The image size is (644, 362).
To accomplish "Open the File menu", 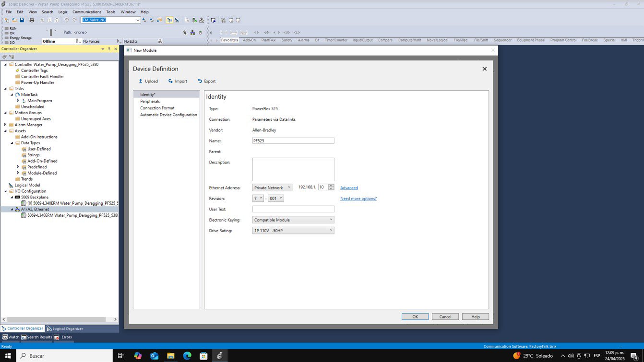I will 9,12.
